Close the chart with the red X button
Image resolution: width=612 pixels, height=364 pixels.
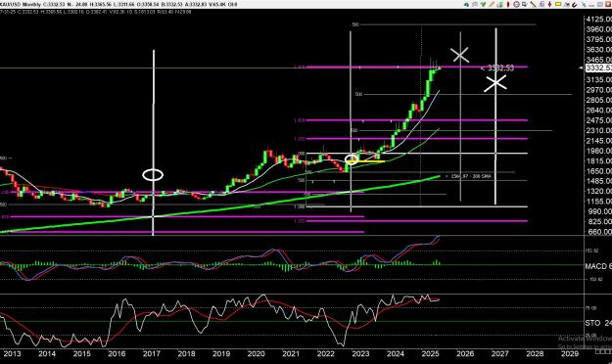608,5
